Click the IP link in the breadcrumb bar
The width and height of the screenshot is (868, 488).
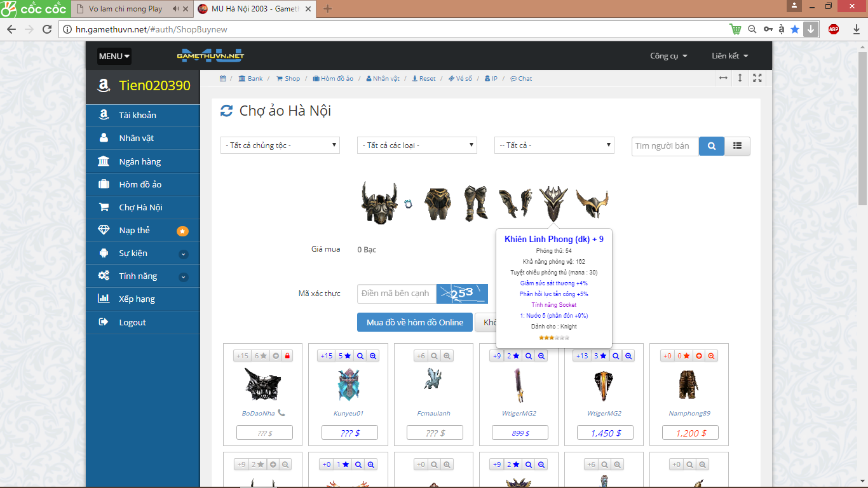point(491,79)
